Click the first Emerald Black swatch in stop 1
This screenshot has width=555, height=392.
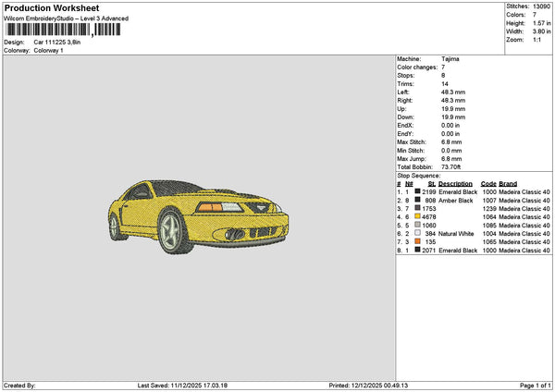click(418, 191)
